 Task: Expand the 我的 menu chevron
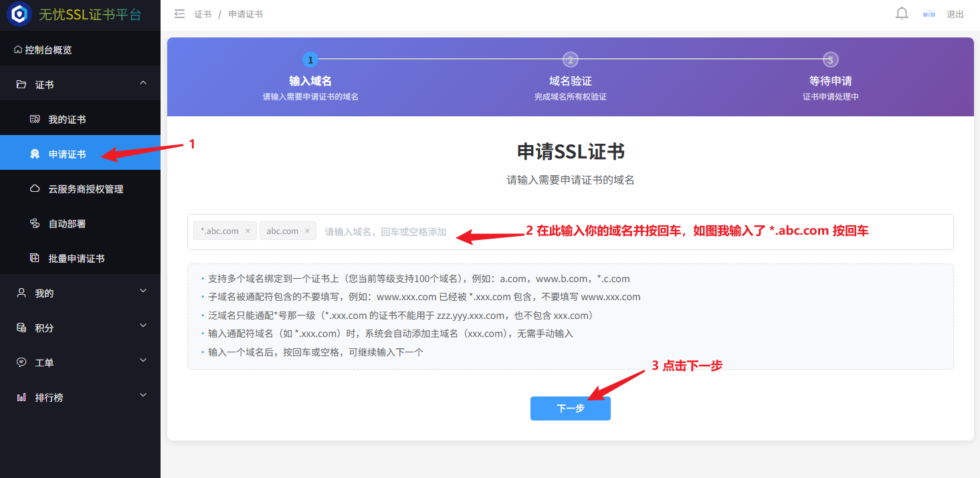click(x=142, y=291)
